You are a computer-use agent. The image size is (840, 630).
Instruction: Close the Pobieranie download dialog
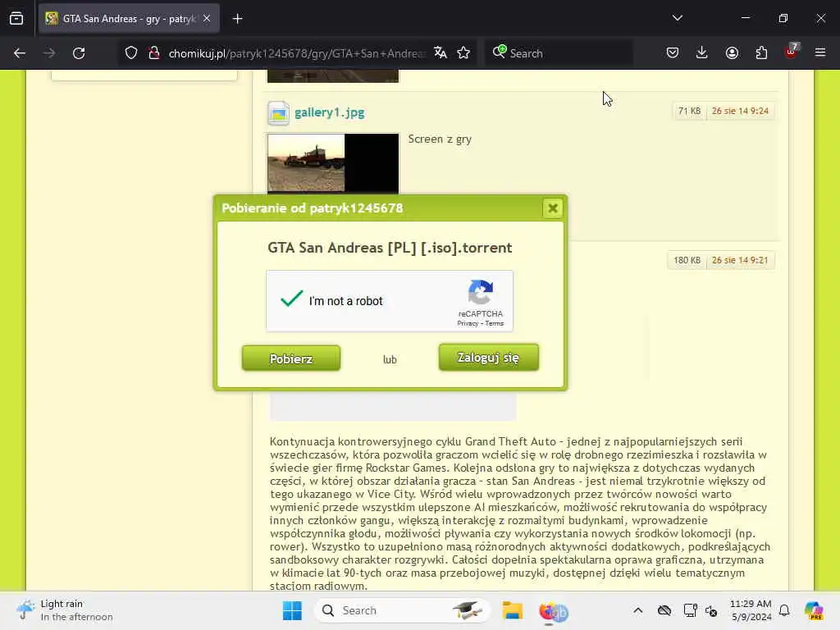553,208
